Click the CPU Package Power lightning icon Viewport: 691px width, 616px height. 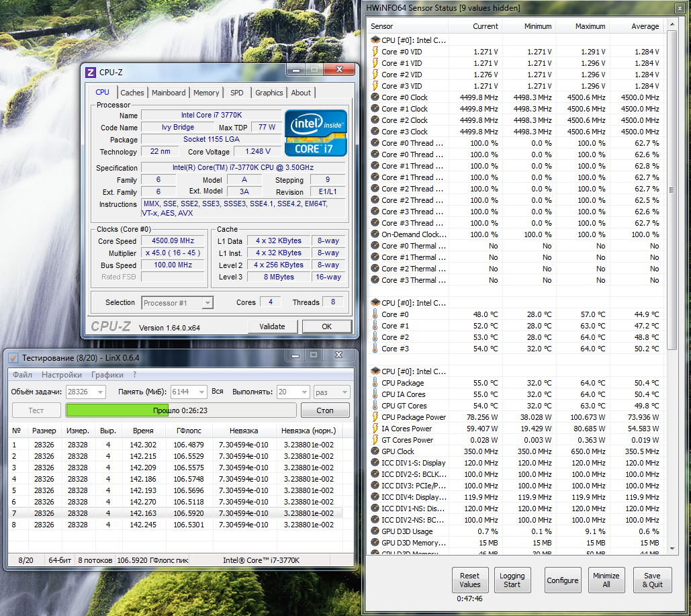click(375, 416)
